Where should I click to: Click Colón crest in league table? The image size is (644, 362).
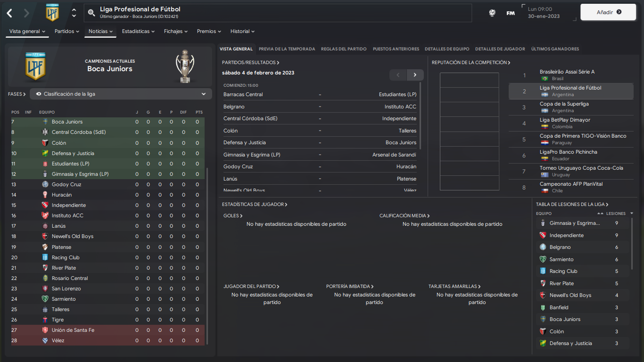coord(45,143)
